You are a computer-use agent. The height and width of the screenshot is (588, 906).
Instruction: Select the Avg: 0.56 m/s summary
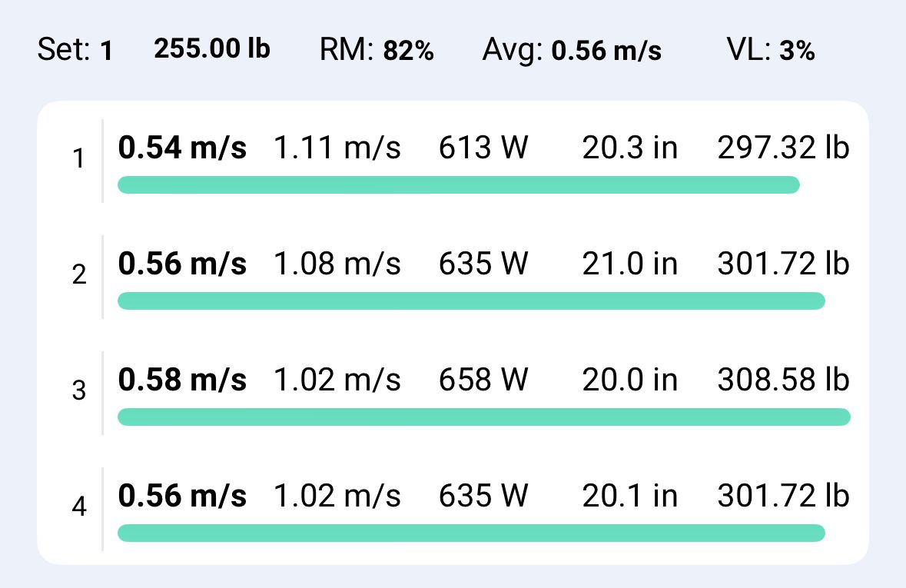(572, 50)
